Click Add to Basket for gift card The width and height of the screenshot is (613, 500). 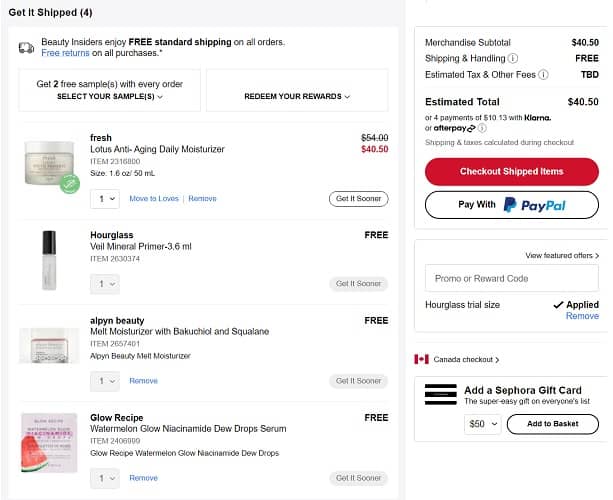552,424
